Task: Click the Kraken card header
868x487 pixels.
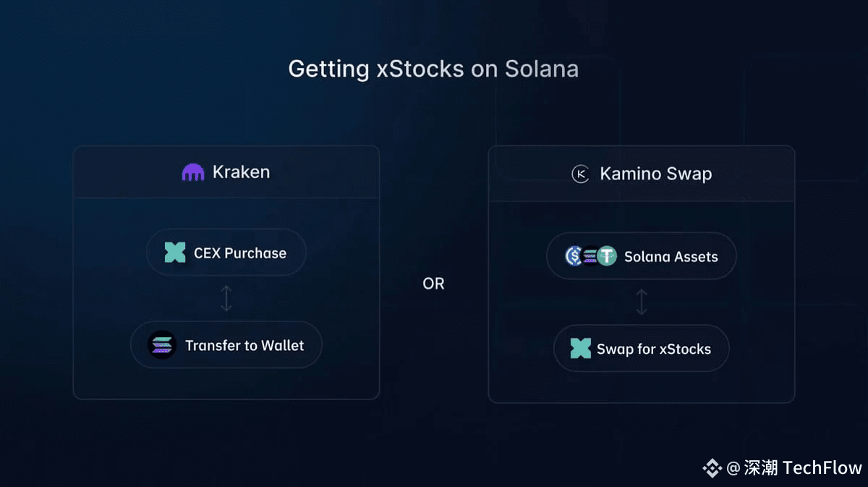Action: pos(226,172)
